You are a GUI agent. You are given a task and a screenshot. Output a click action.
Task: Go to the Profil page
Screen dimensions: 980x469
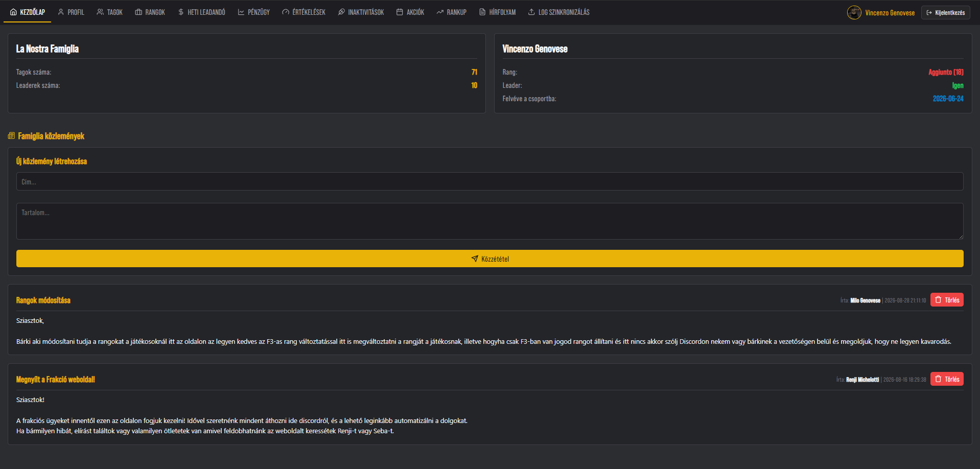71,12
